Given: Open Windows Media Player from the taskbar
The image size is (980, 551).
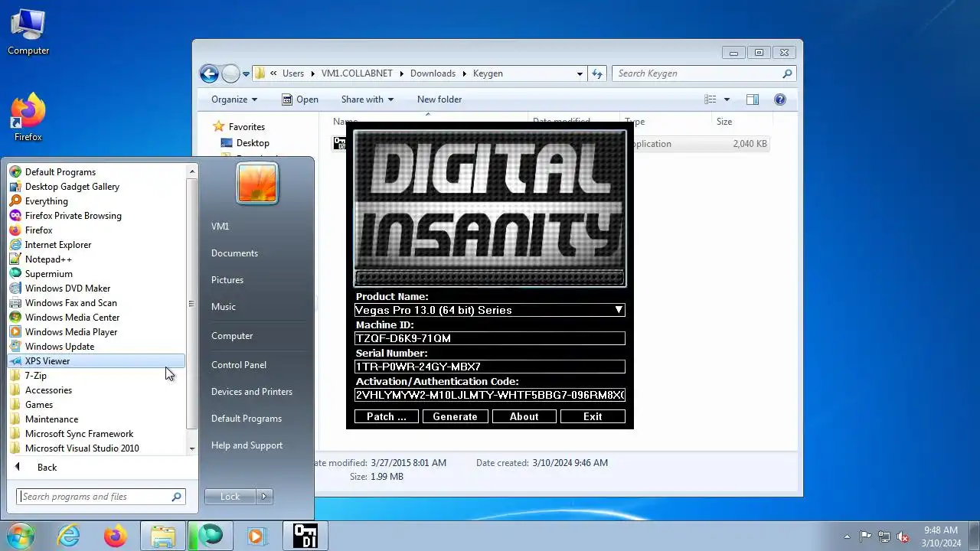Looking at the screenshot, I should pos(257,536).
